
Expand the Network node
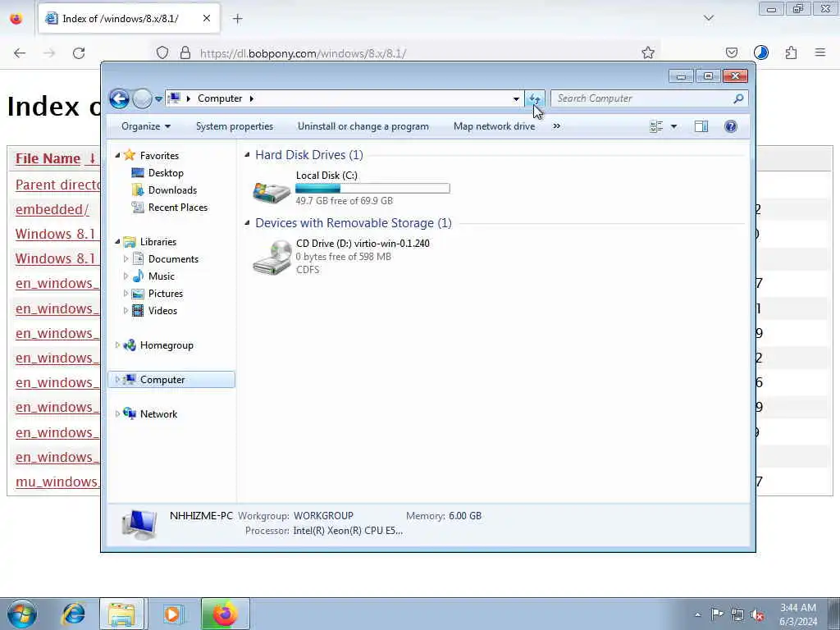pyautogui.click(x=117, y=414)
